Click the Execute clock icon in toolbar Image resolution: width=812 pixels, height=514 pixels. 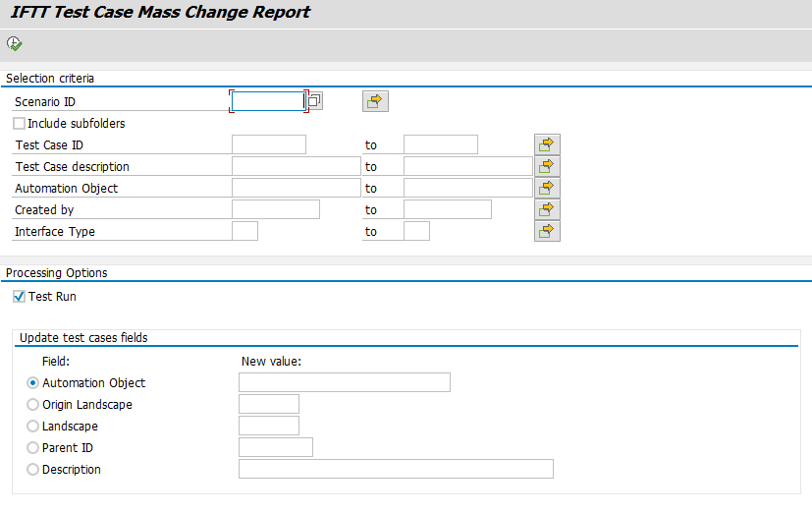[14, 43]
